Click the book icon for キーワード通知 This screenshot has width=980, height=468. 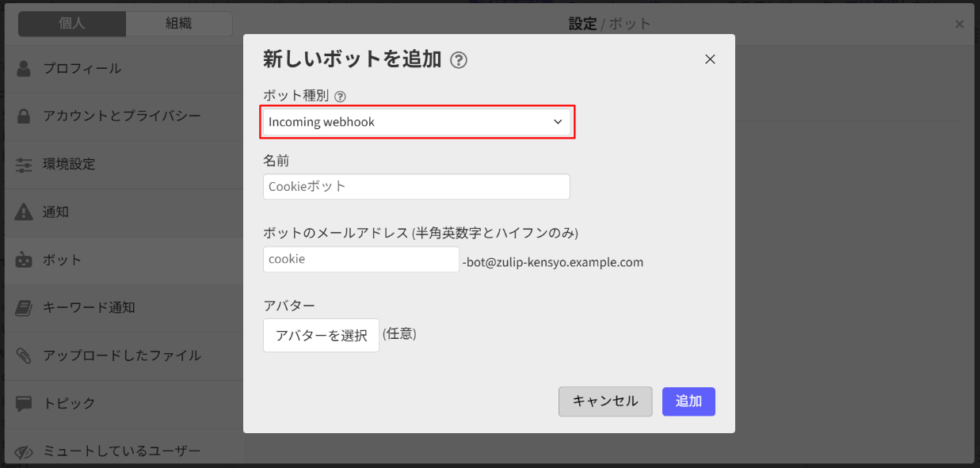[x=24, y=307]
